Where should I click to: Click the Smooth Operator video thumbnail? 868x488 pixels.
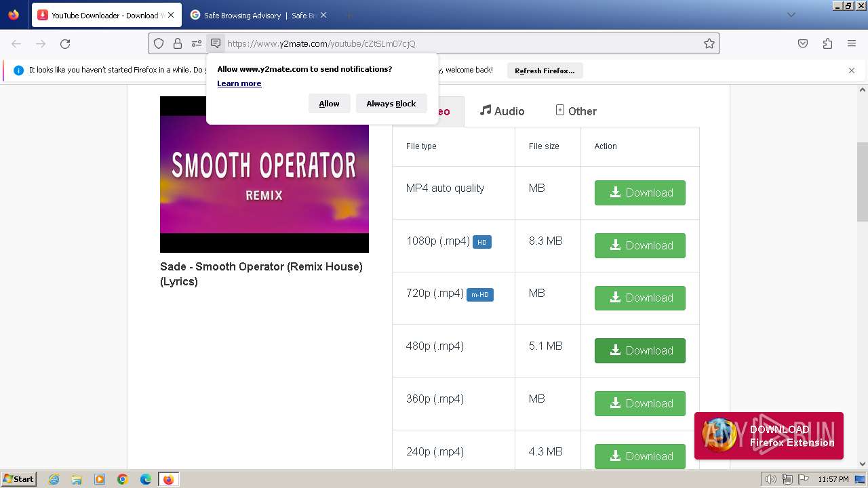pos(264,174)
